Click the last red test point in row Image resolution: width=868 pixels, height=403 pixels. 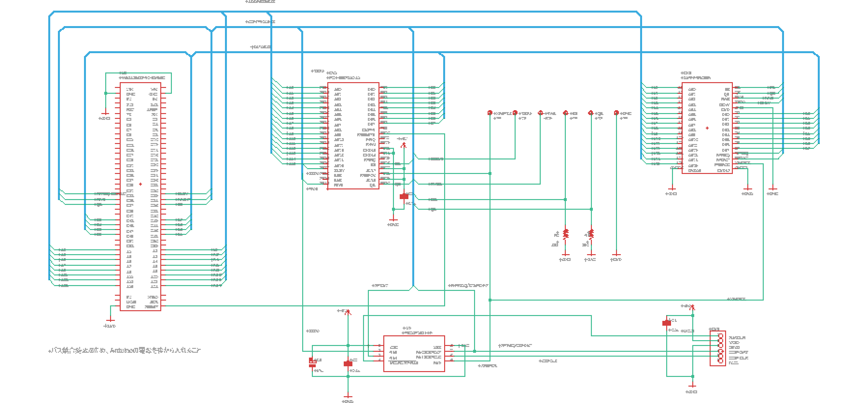pos(616,113)
